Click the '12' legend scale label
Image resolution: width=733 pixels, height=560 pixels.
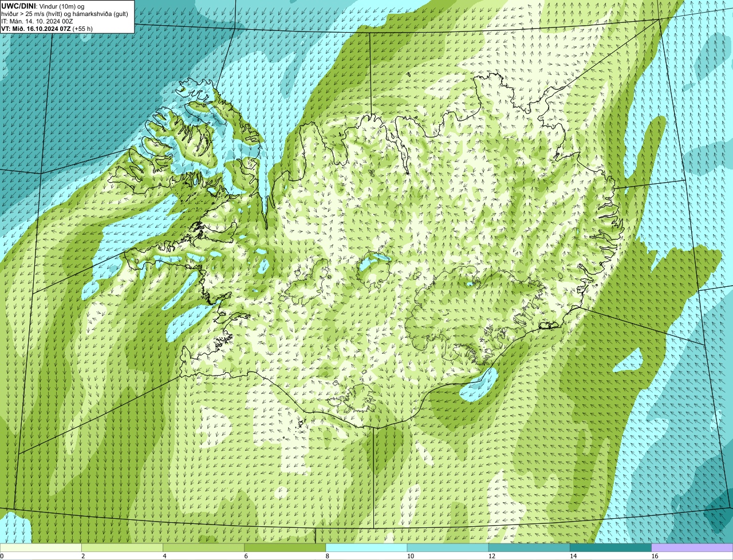492,556
